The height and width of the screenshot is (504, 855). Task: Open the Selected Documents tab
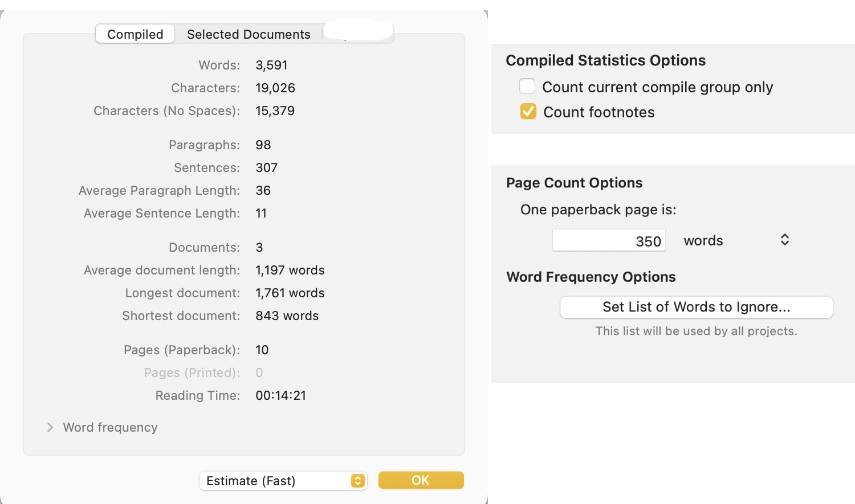(249, 34)
